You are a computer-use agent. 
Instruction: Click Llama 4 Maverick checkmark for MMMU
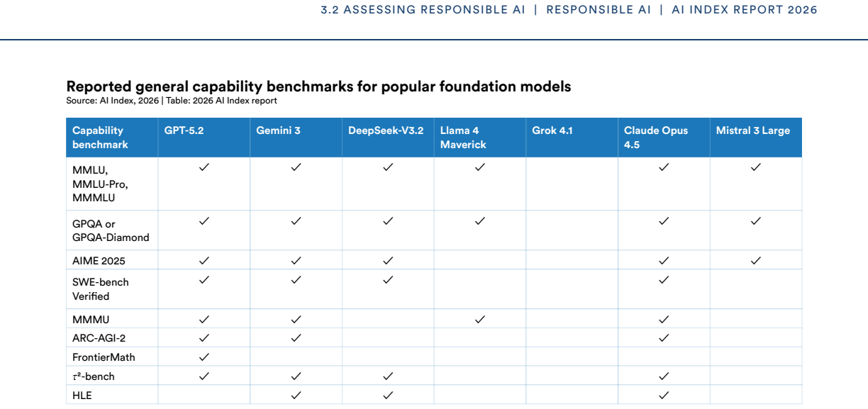point(480,319)
